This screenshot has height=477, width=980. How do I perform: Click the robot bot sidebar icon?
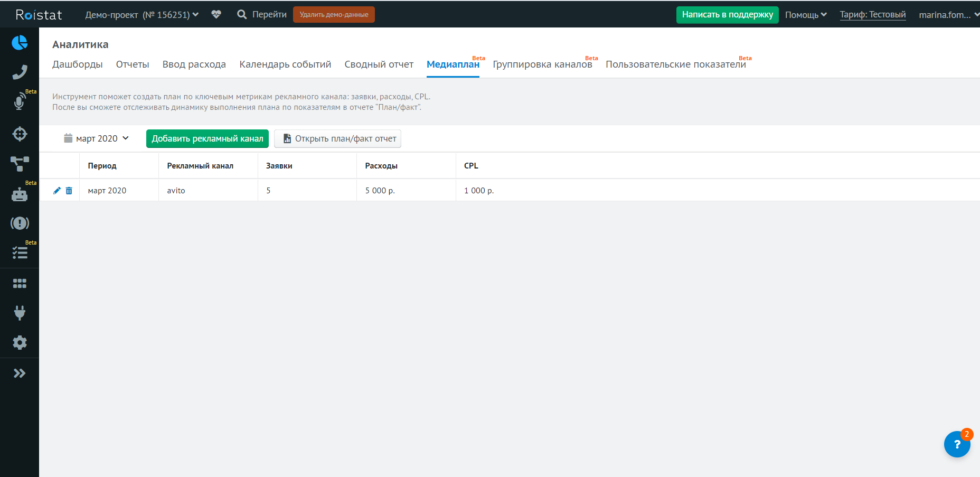point(20,194)
